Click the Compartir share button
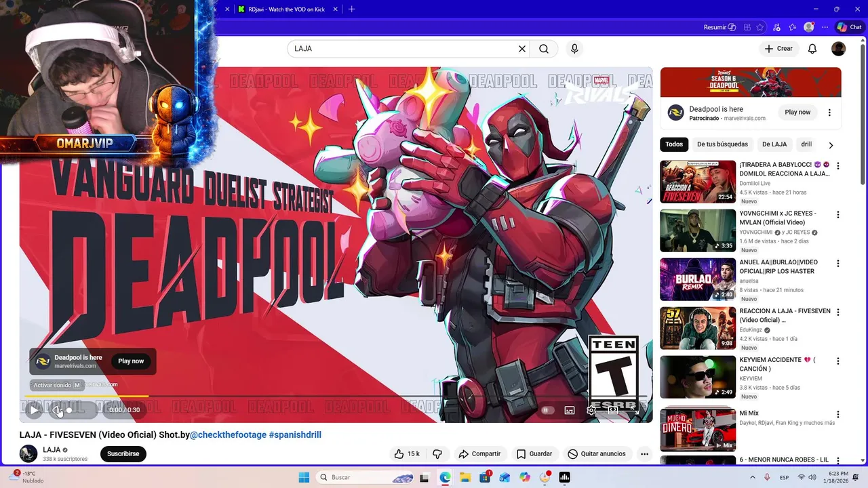The width and height of the screenshot is (868, 488). click(x=479, y=454)
